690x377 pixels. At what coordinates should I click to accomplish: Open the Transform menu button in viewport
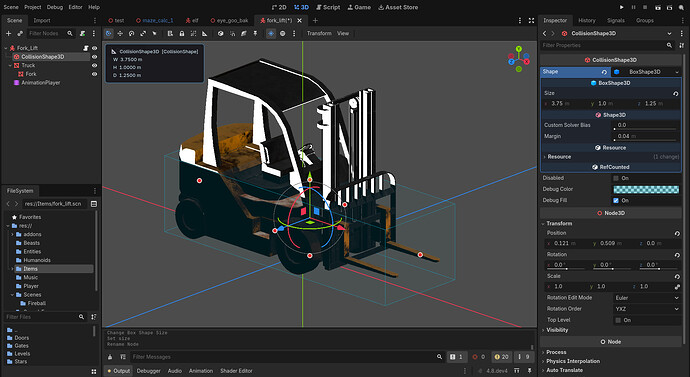319,33
